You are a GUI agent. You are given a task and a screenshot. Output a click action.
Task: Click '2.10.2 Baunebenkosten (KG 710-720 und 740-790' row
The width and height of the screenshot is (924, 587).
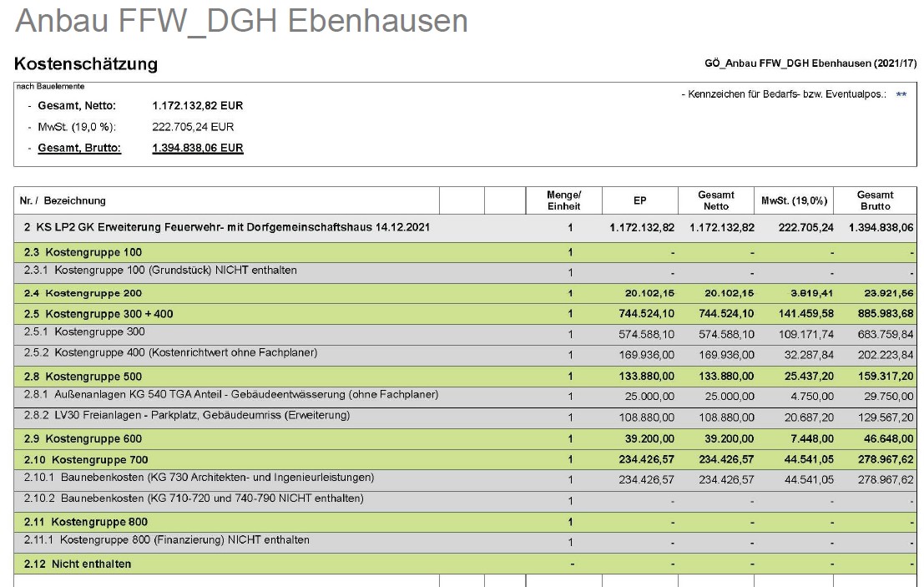coord(465,501)
